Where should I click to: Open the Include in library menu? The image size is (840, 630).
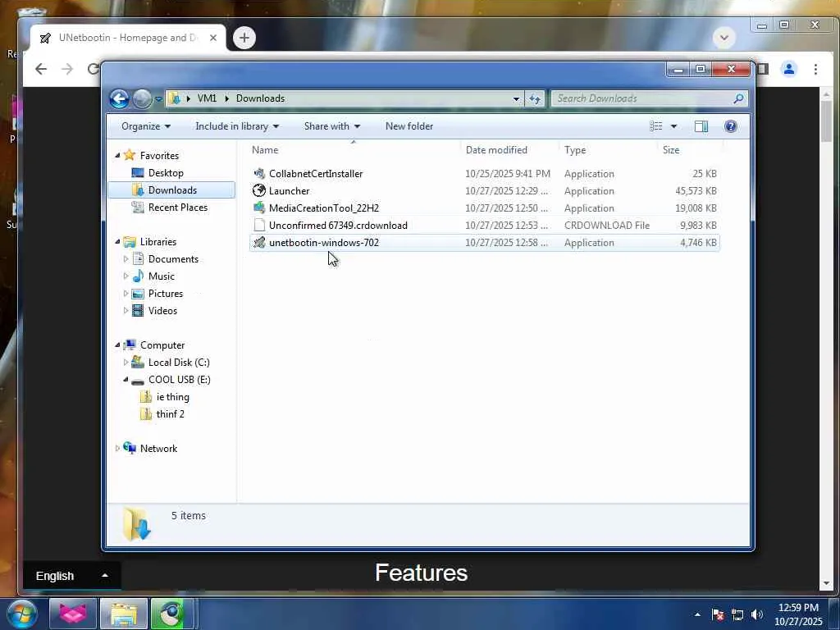coord(237,126)
